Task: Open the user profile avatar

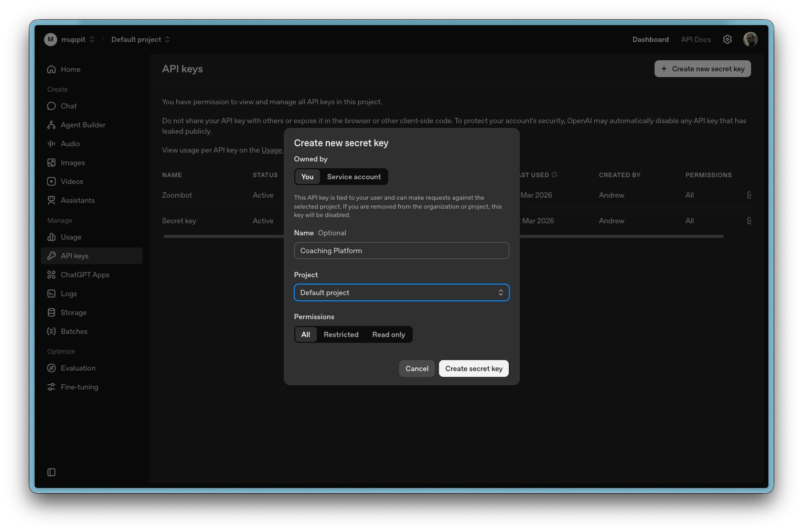Action: click(750, 39)
